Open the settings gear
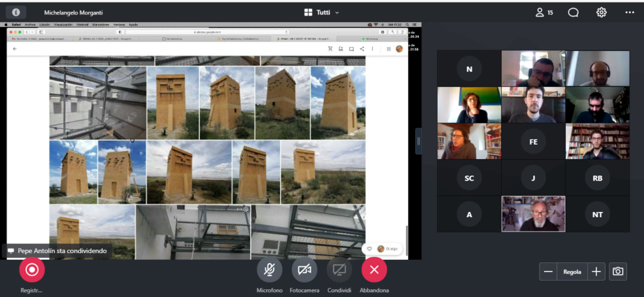The image size is (644, 297). click(601, 13)
